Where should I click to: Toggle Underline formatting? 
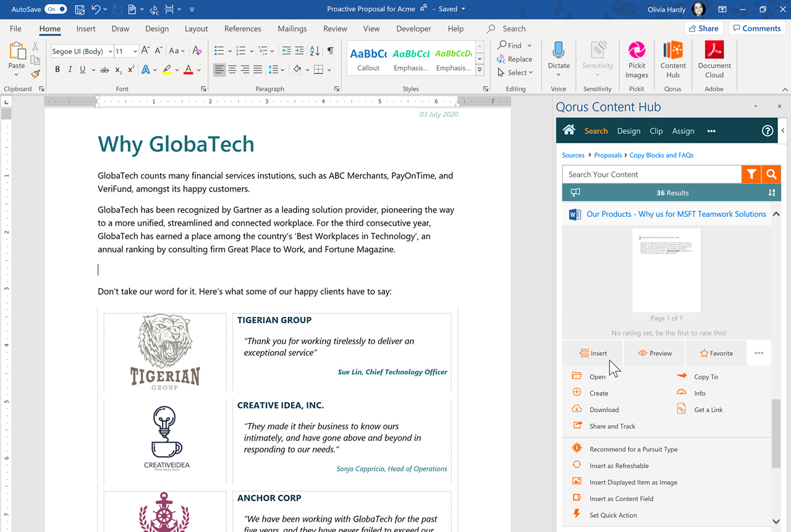click(x=83, y=70)
